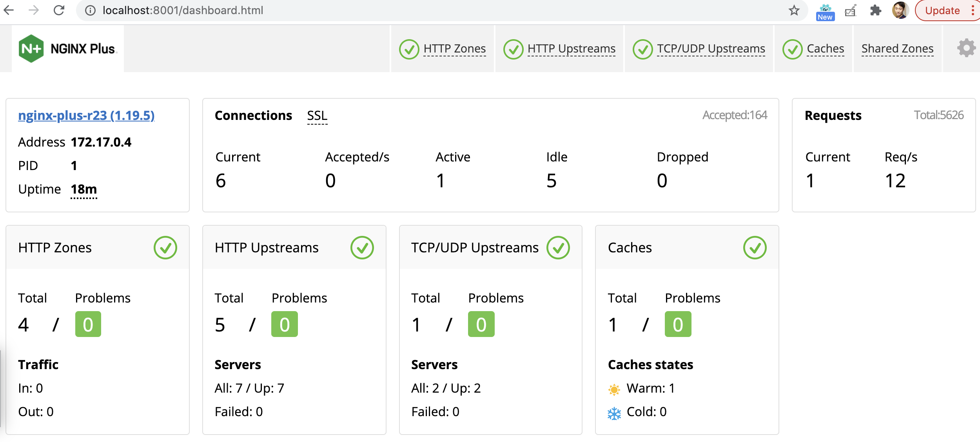Select the Connections tab
980x442 pixels.
tap(253, 116)
